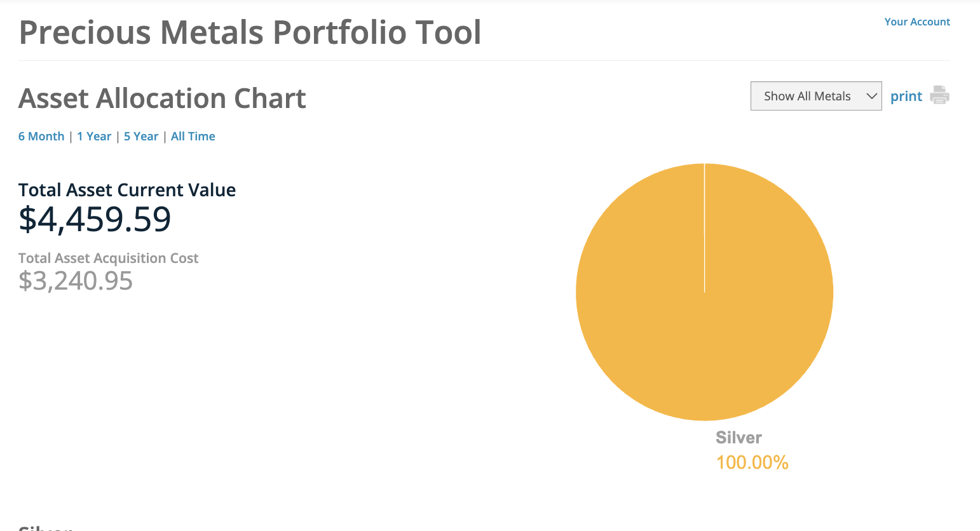
Task: Select the 6 Month range
Action: 41,137
